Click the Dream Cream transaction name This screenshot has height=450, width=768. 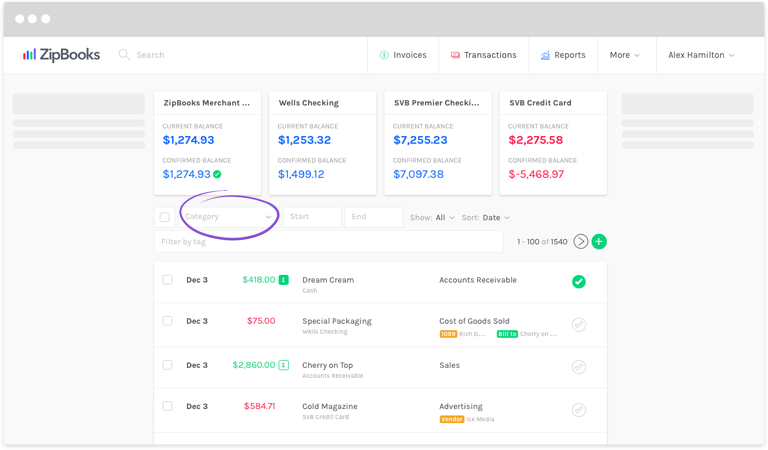pyautogui.click(x=328, y=280)
